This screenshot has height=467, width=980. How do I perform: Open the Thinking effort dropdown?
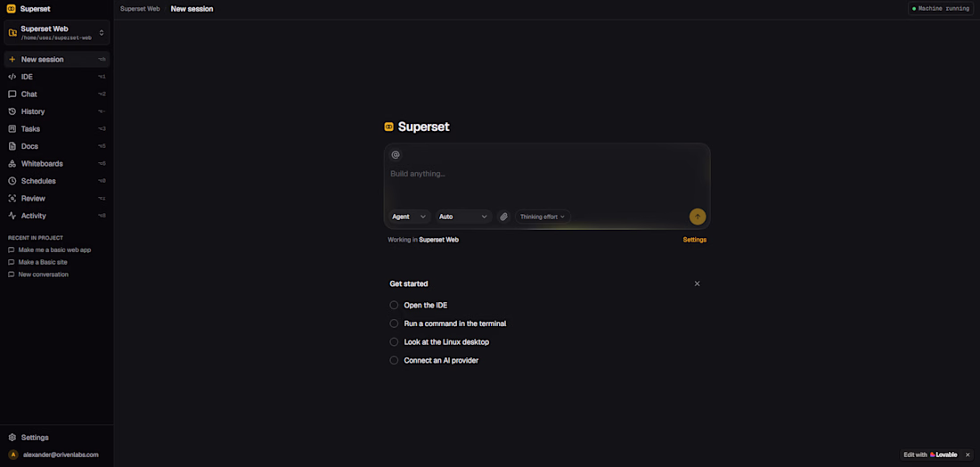(543, 217)
